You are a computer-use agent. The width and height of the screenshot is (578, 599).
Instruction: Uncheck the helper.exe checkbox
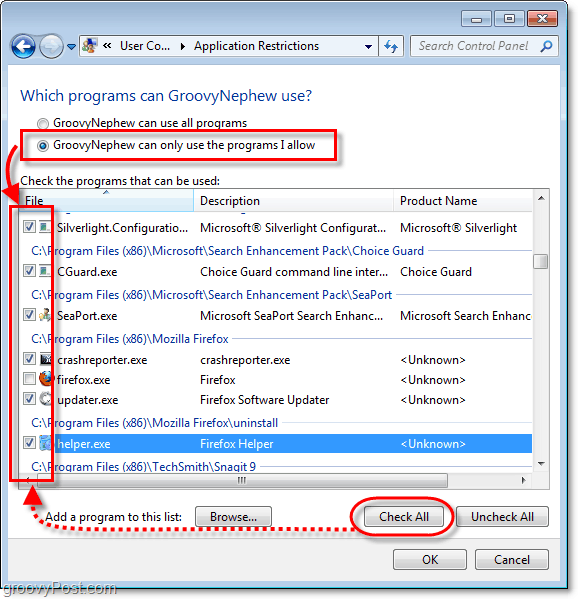[x=29, y=443]
